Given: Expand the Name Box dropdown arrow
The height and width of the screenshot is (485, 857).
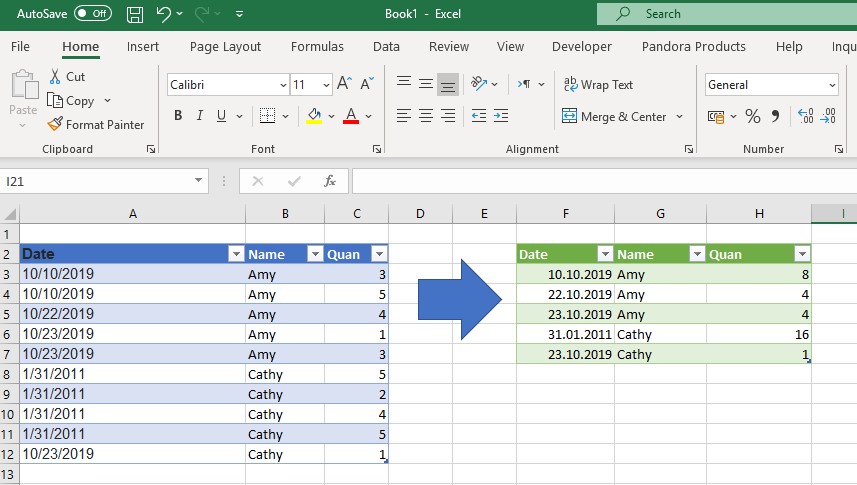Looking at the screenshot, I should point(198,181).
